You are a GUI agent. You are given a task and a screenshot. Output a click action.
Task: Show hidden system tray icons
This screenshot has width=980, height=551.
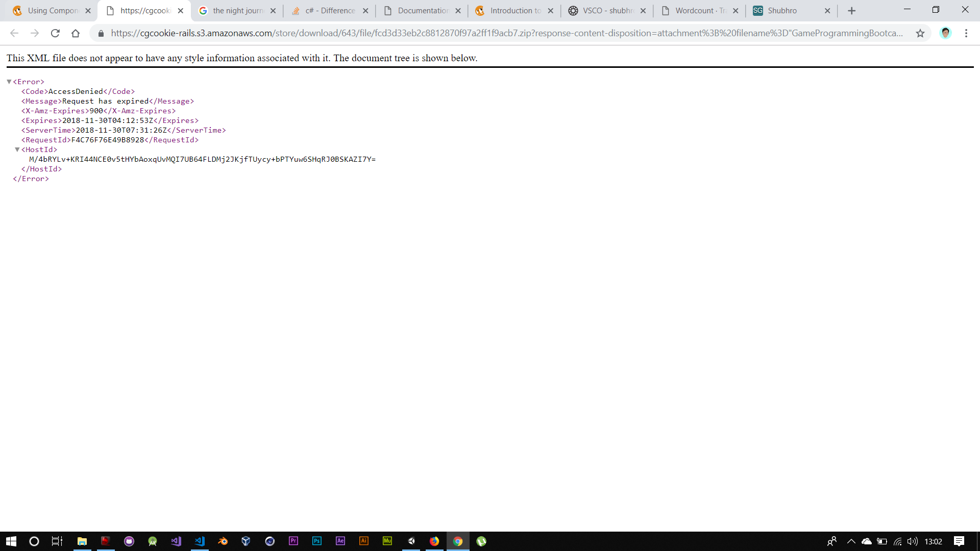851,541
